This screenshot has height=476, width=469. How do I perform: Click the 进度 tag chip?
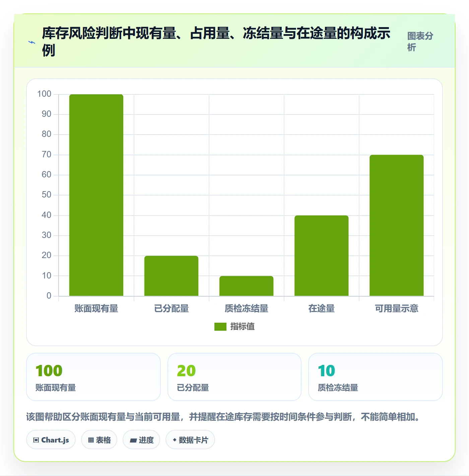tap(141, 440)
